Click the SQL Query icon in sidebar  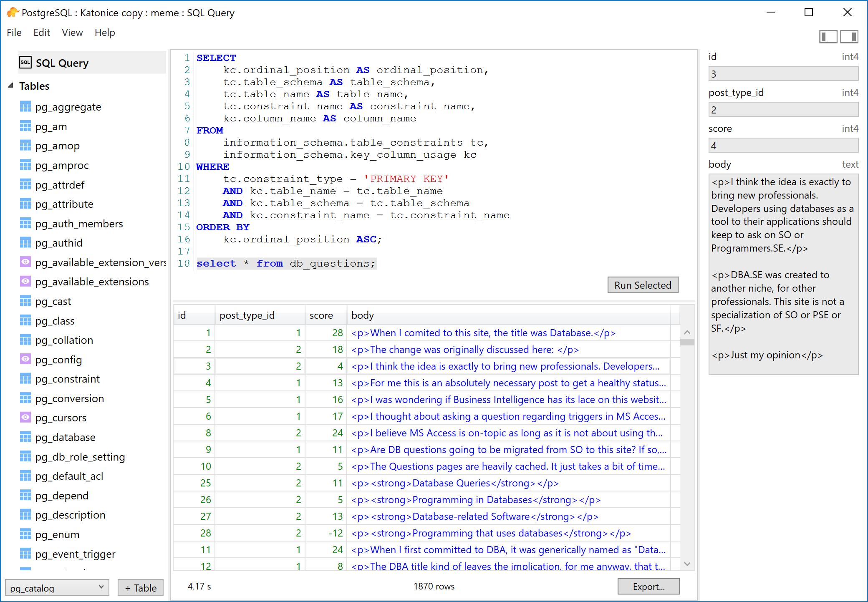25,62
